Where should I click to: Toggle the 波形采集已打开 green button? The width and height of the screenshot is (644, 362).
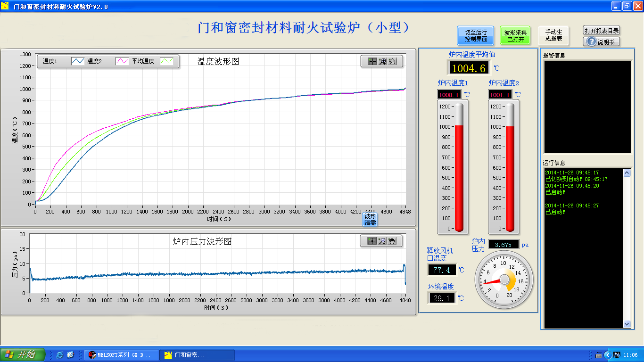pyautogui.click(x=515, y=36)
